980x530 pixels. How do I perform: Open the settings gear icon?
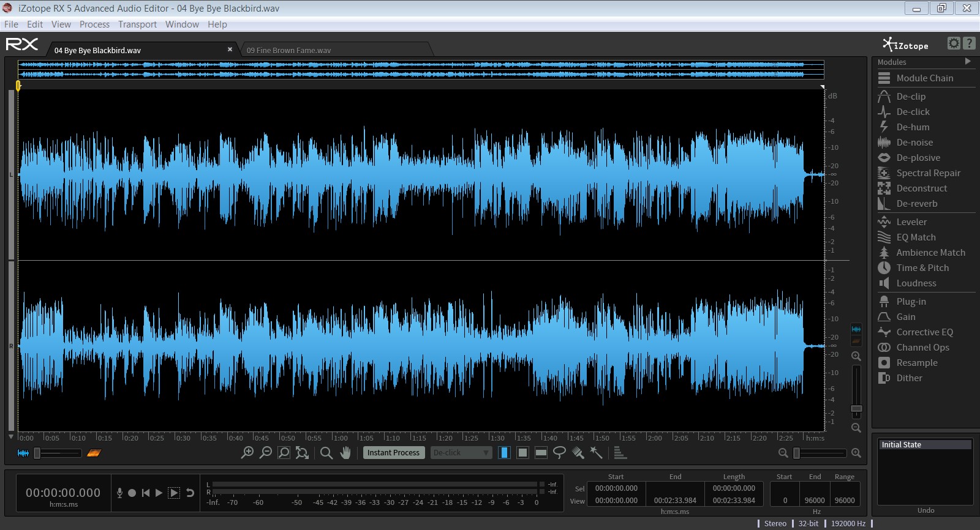(x=954, y=43)
